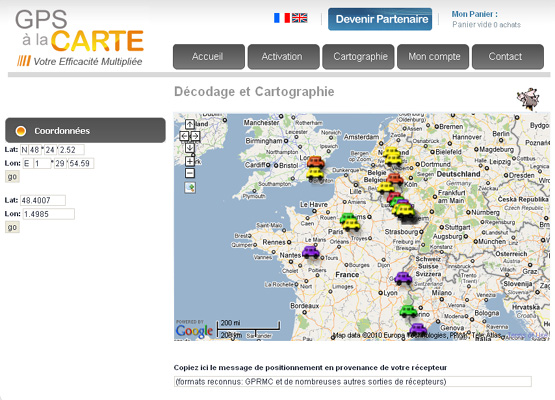This screenshot has height=400, width=555.
Task: Focus the longitude seconds field showing 54.59
Action: coord(81,163)
